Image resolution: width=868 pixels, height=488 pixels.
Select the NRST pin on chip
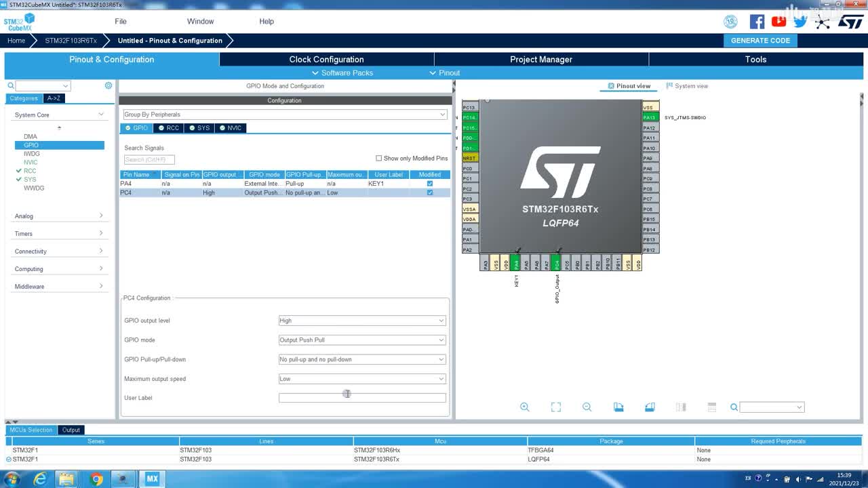click(470, 158)
